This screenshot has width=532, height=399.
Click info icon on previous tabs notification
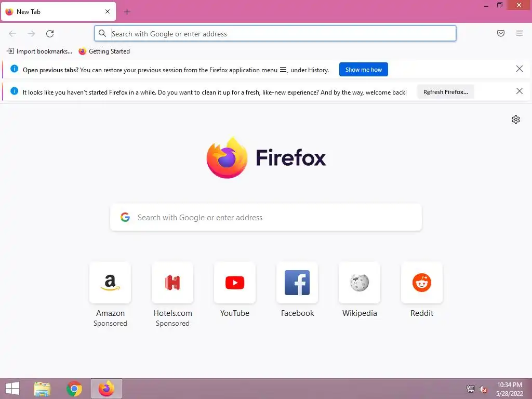click(14, 69)
